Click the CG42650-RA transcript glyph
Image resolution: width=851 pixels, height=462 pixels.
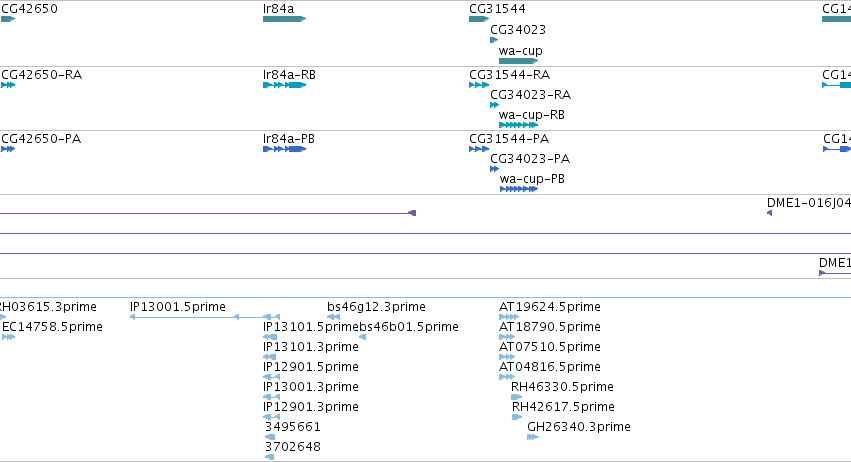8,85
